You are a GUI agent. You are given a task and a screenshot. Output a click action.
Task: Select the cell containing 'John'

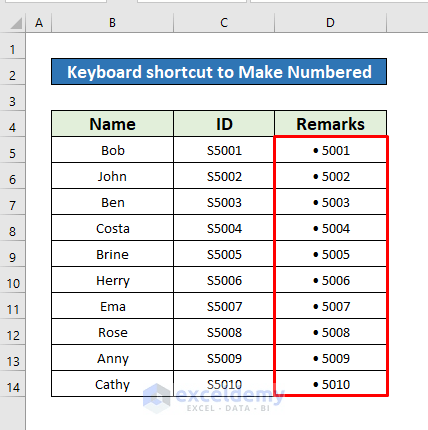(113, 176)
